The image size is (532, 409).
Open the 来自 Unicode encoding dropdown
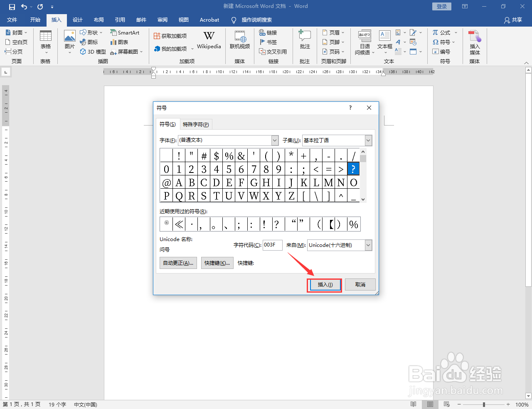pyautogui.click(x=368, y=245)
